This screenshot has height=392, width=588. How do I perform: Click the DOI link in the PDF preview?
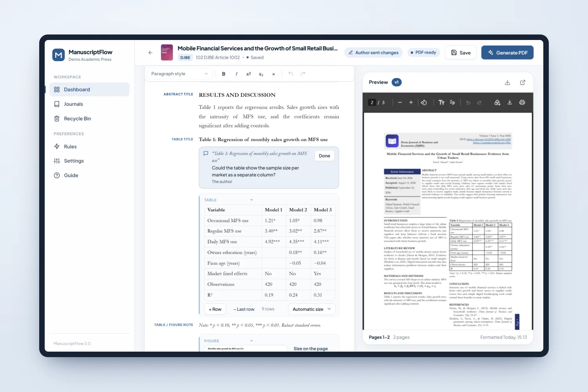pos(488,139)
